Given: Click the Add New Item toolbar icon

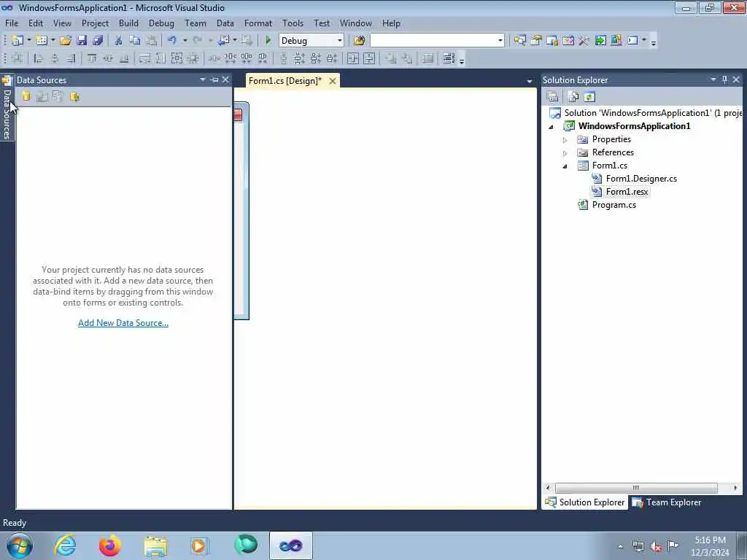Looking at the screenshot, I should click(42, 41).
